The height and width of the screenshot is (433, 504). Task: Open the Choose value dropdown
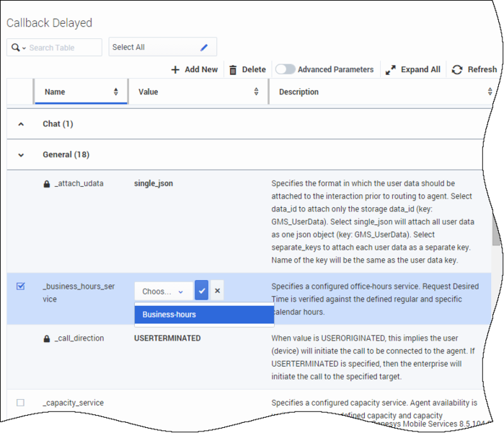coord(163,292)
